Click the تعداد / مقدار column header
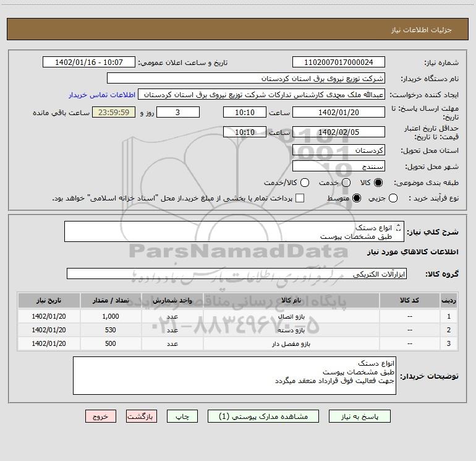This screenshot has height=461, width=476. pos(111,300)
